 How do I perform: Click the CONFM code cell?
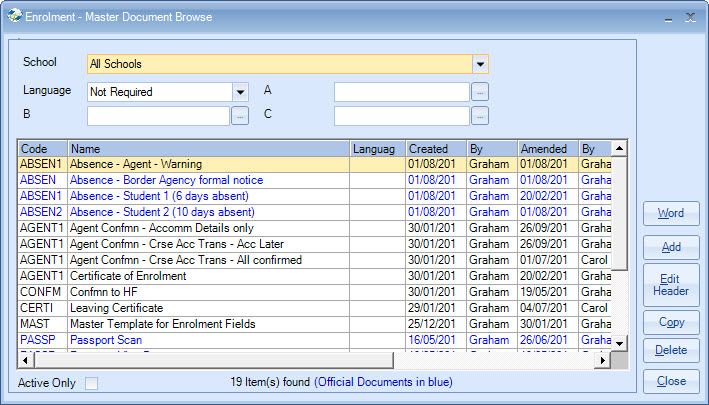[x=43, y=292]
